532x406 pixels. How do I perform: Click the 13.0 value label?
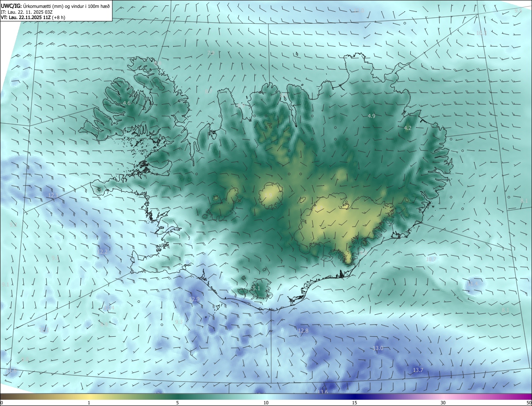tap(378, 348)
